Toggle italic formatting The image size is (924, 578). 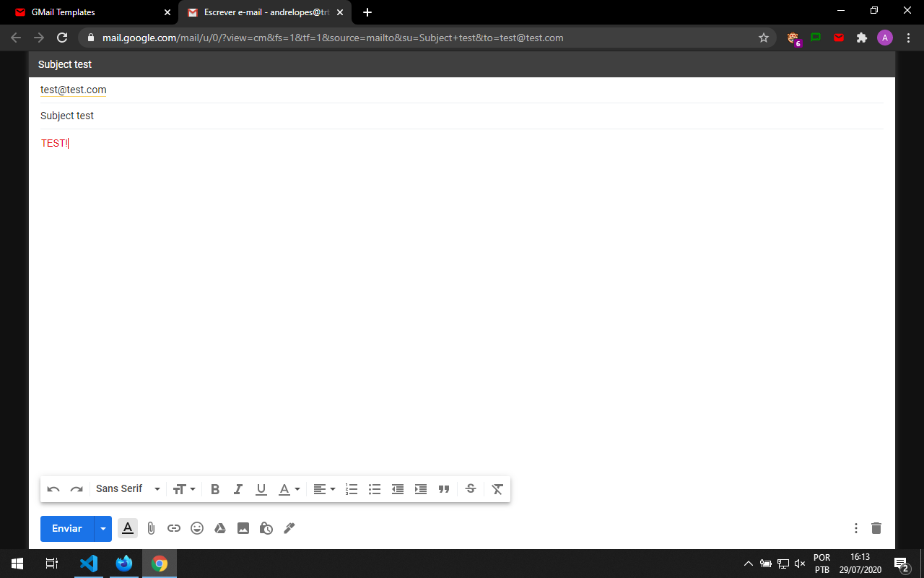click(x=237, y=489)
